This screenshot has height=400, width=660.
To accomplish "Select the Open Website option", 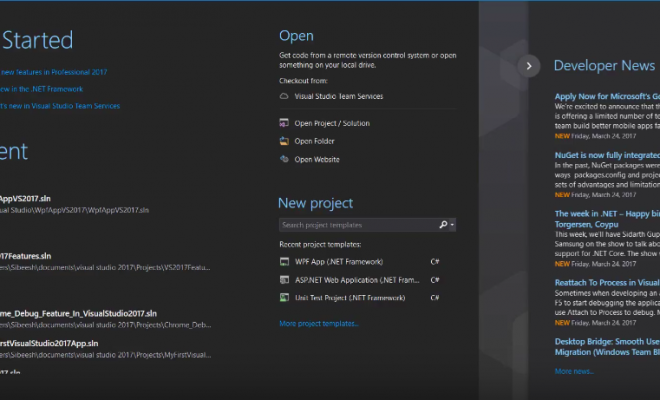I will [317, 159].
